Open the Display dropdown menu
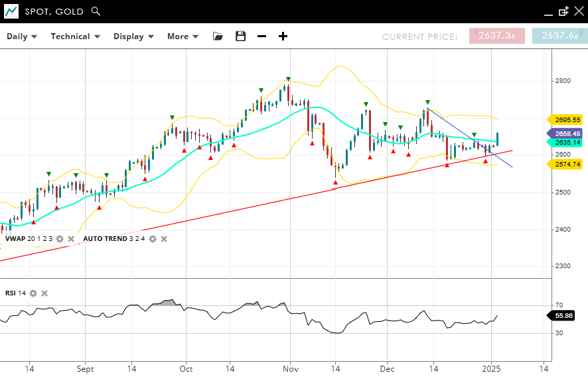The height and width of the screenshot is (377, 588). [x=133, y=37]
